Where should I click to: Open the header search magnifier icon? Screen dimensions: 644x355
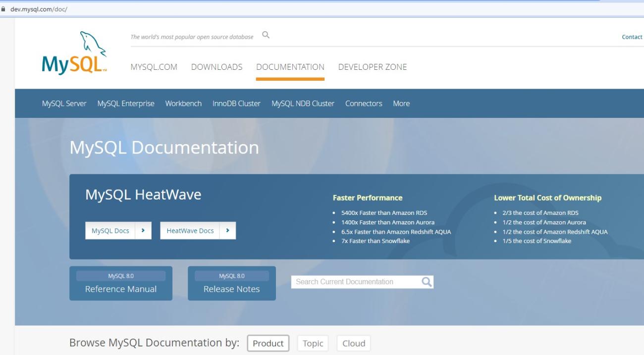pyautogui.click(x=266, y=35)
